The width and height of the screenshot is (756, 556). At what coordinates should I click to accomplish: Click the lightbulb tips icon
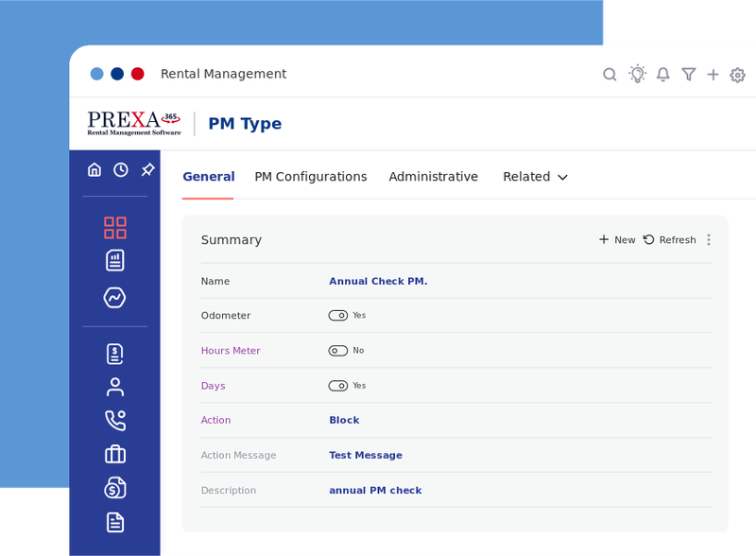click(x=637, y=74)
